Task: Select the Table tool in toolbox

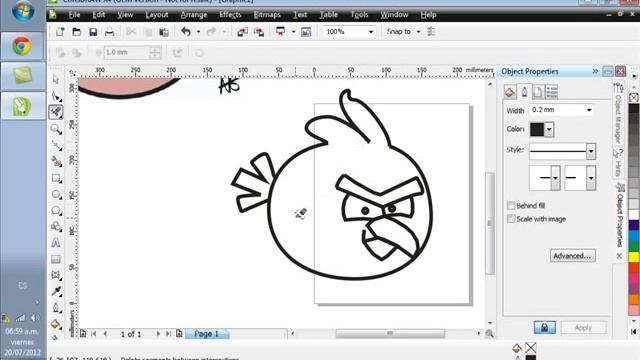Action: point(56,259)
